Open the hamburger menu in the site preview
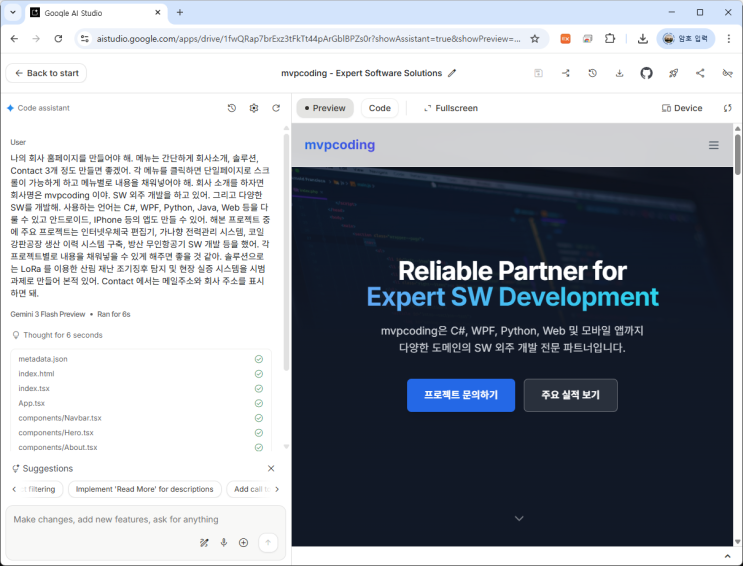This screenshot has height=566, width=743. pos(714,145)
